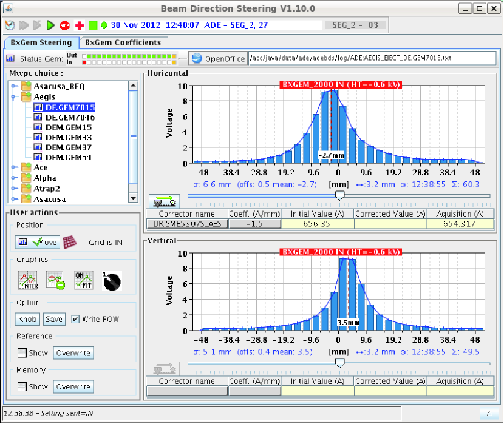Switch to the BxGem Coefficients tab
504x424 pixels.
[123, 42]
